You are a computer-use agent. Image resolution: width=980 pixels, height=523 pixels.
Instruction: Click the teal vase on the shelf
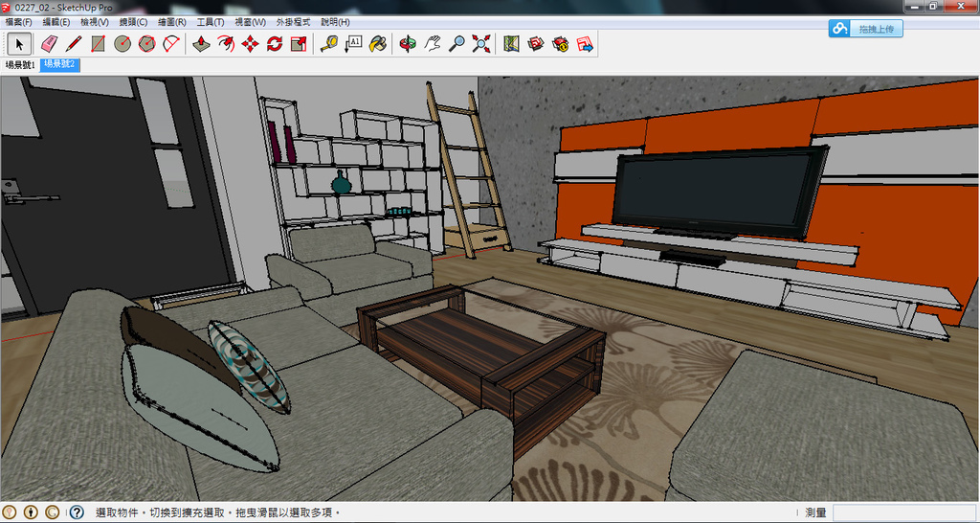tap(341, 183)
